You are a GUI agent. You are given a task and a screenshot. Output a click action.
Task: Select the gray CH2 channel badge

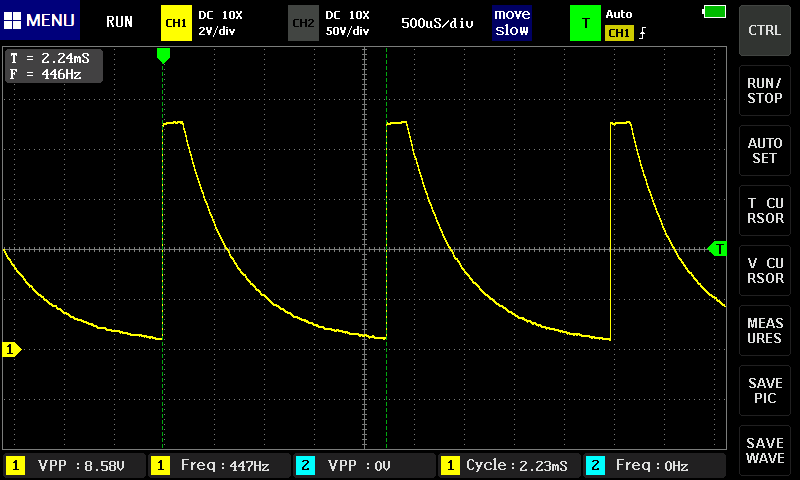pos(303,23)
